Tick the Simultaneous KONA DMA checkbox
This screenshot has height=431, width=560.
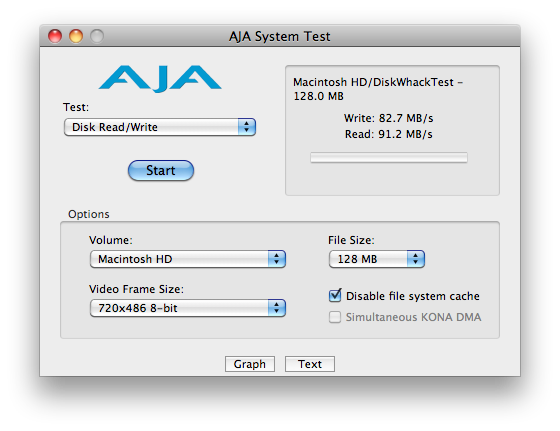(335, 317)
